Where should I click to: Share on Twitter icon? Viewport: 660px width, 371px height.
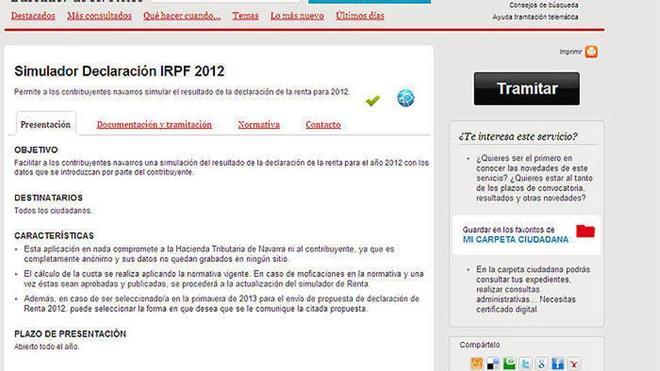(525, 363)
